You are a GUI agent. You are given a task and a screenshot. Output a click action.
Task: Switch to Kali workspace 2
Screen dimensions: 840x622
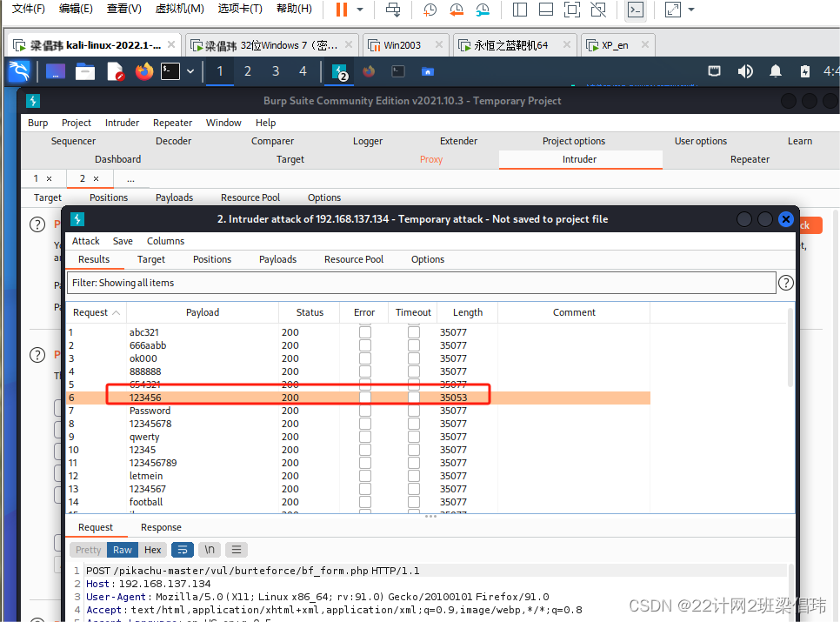(248, 71)
